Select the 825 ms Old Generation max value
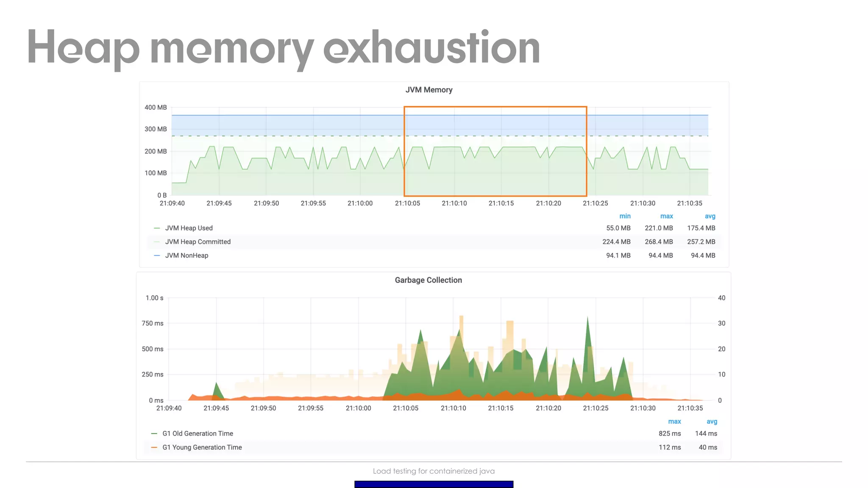 click(670, 433)
